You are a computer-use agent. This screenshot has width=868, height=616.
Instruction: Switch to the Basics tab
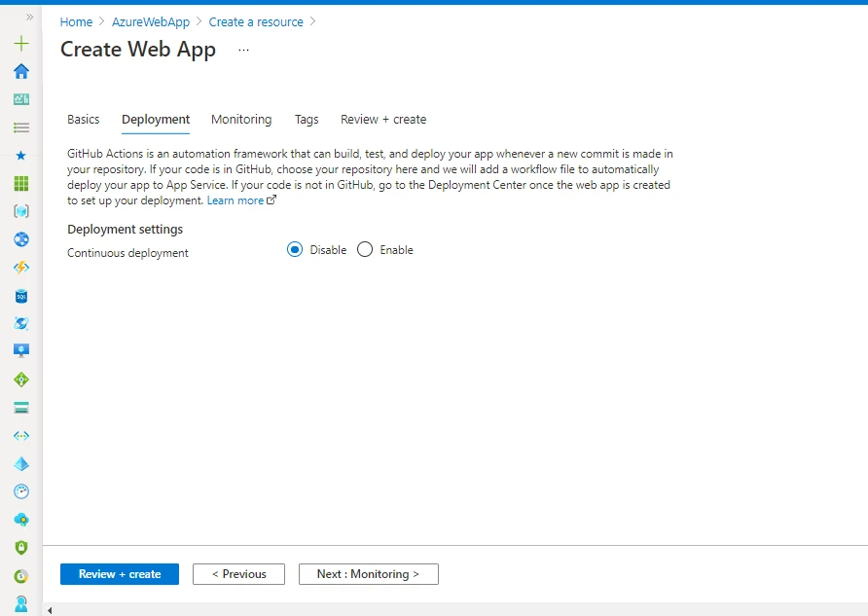[83, 119]
